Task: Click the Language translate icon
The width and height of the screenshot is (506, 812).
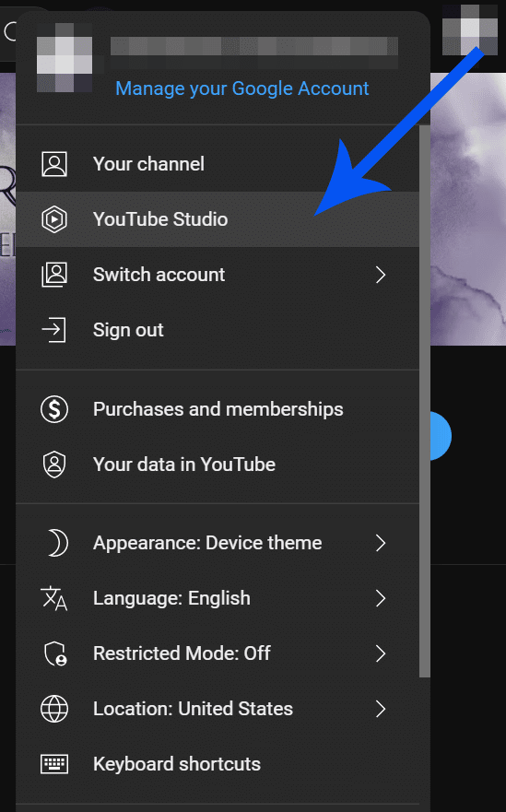Action: click(54, 598)
